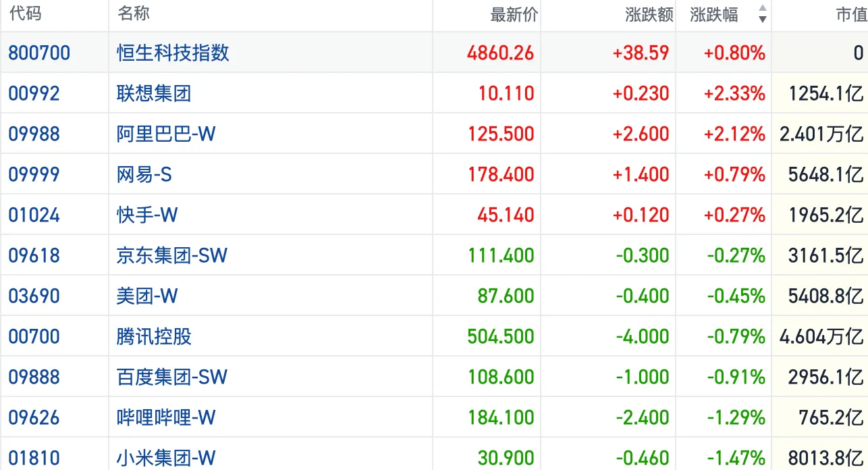
Task: Click 小米集团-W stock name
Action: pos(165,458)
